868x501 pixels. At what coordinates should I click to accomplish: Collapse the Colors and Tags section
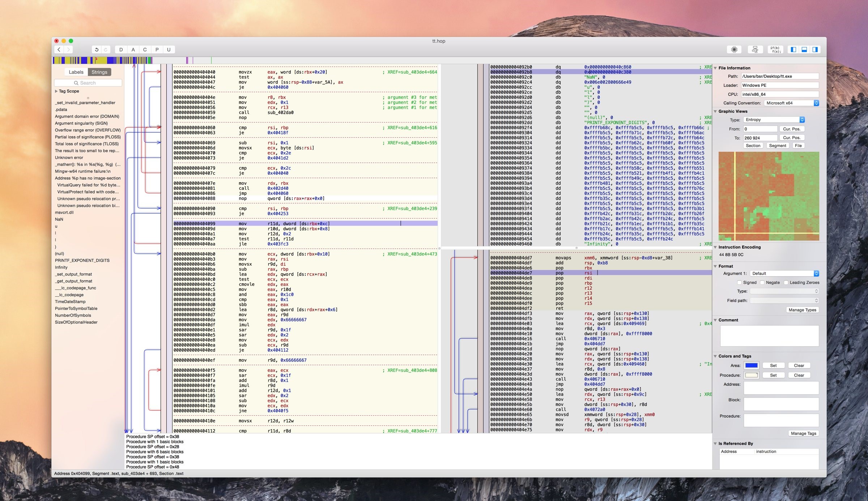point(715,356)
